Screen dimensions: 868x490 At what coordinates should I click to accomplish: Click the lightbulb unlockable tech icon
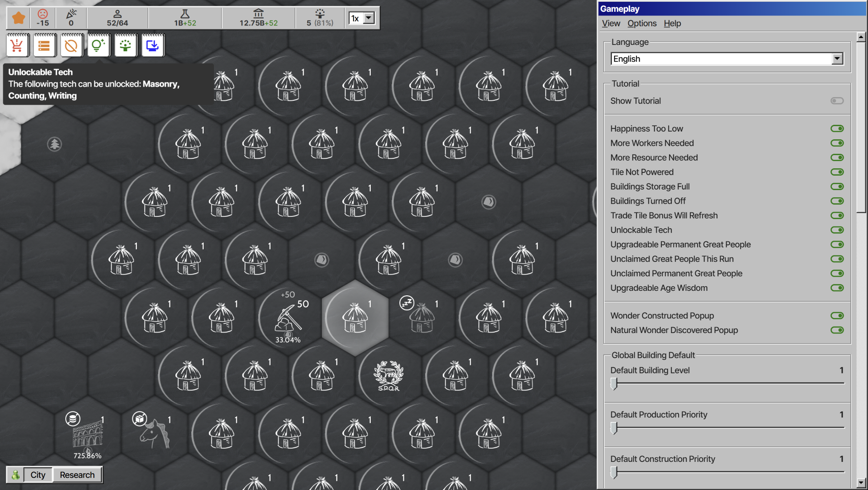[x=98, y=45]
